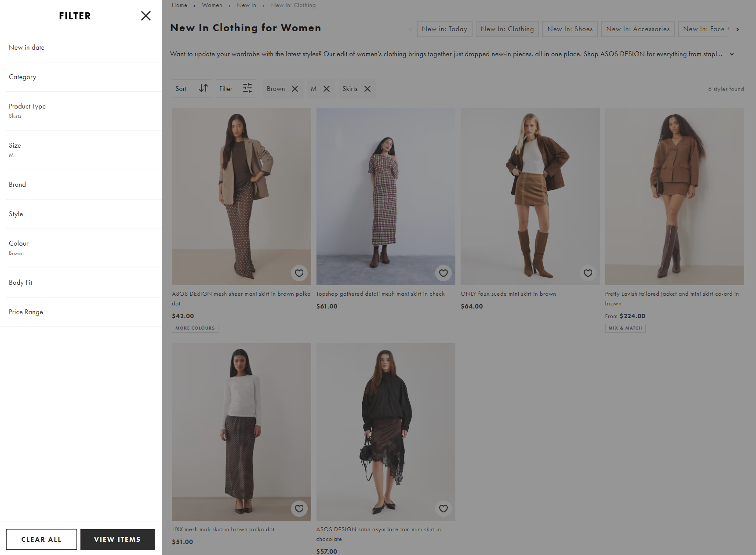Image resolution: width=756 pixels, height=555 pixels.
Task: Switch to the New In: Shoes tab
Action: (x=570, y=29)
